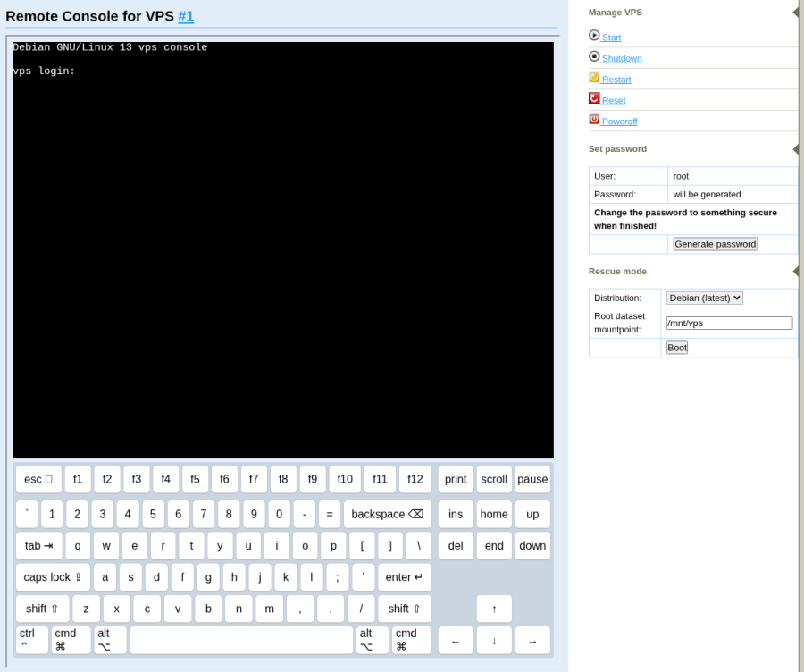Image resolution: width=804 pixels, height=672 pixels.
Task: Tap the number 1 key
Action: [x=52, y=514]
